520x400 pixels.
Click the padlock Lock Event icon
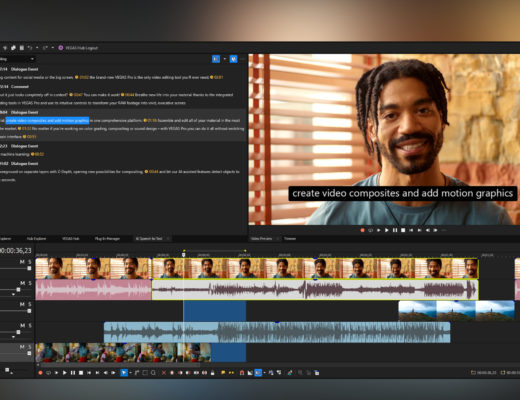click(x=212, y=373)
